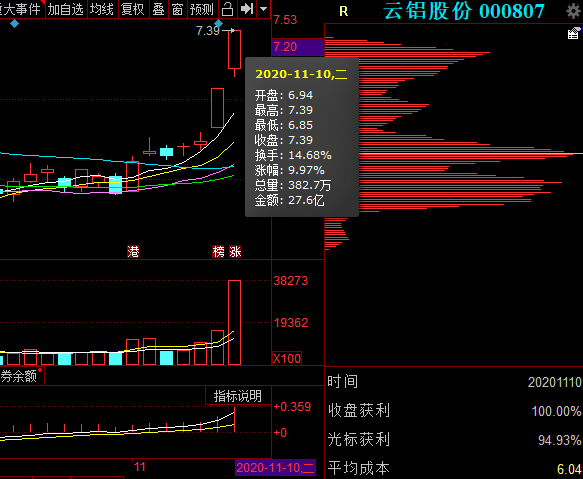Click the left blue diamond event marker
583x479 pixels.
(14, 24)
